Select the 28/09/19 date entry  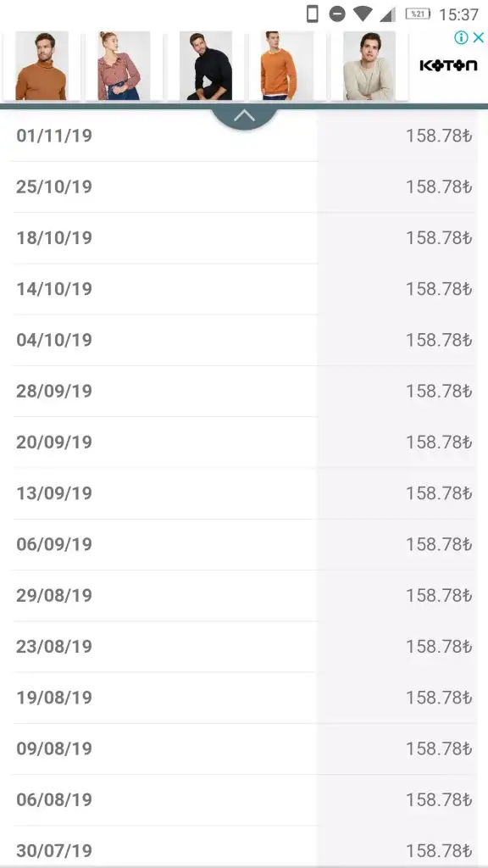tap(54, 391)
